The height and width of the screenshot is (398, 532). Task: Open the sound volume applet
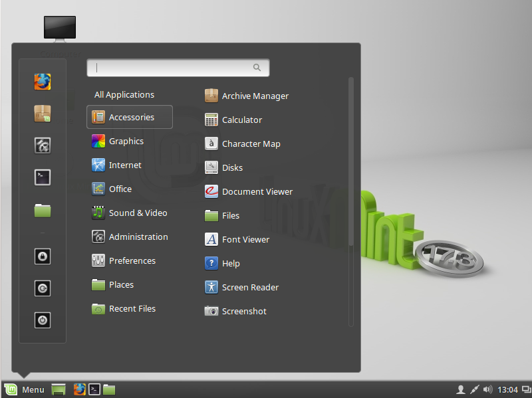[487, 389]
